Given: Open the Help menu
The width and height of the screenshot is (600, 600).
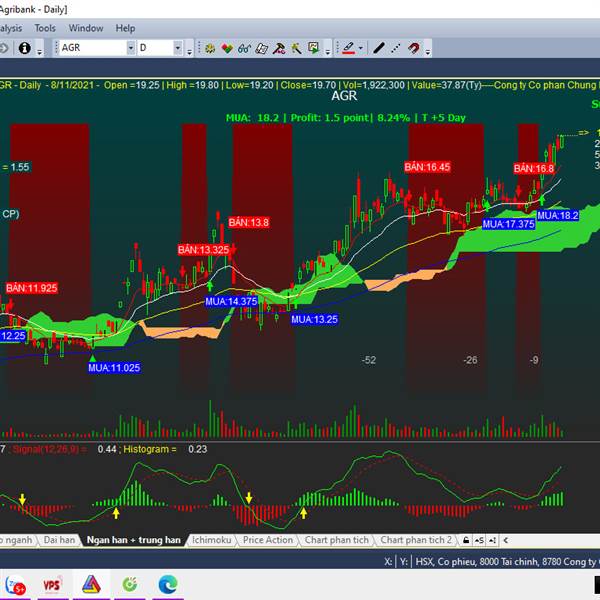Looking at the screenshot, I should pos(126,28).
